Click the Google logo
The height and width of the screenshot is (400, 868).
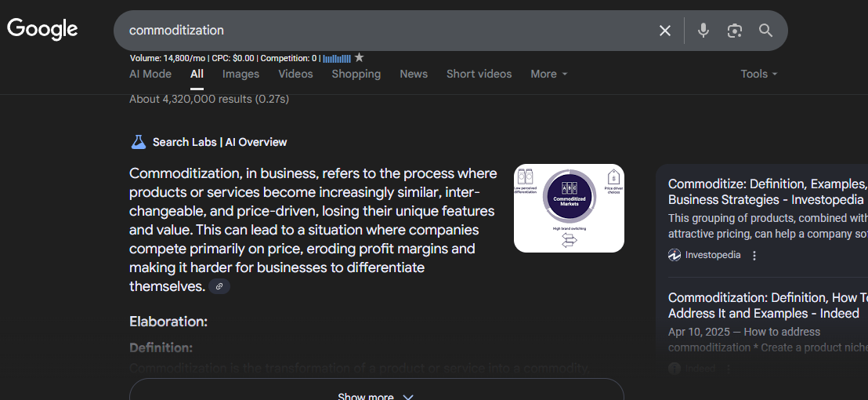point(42,30)
